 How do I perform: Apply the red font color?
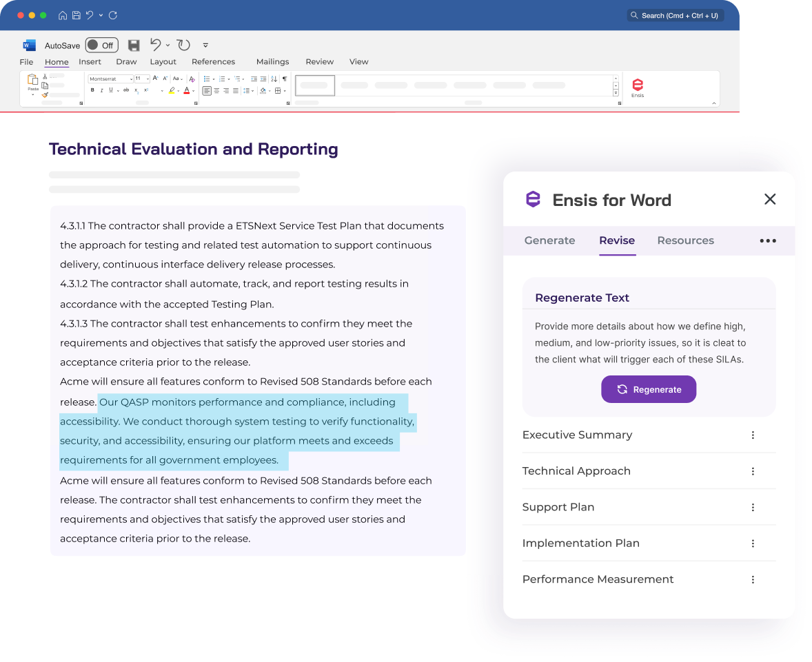186,90
